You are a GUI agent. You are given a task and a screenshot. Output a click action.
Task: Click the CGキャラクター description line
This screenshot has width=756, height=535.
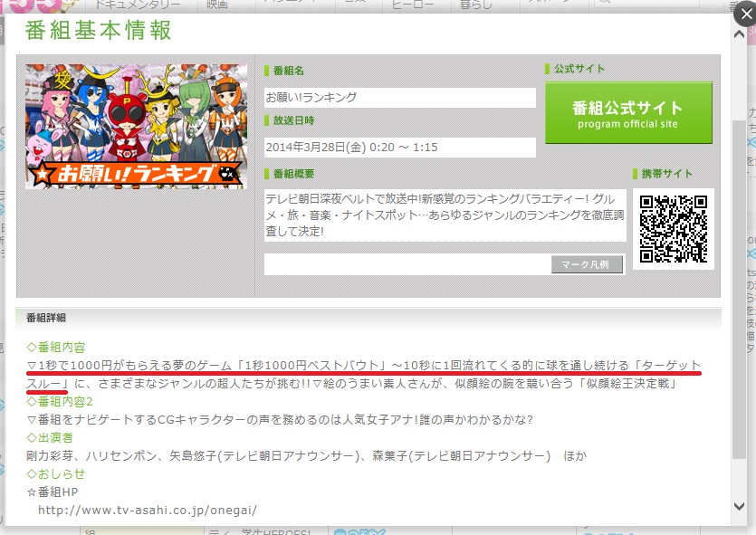[x=280, y=420]
